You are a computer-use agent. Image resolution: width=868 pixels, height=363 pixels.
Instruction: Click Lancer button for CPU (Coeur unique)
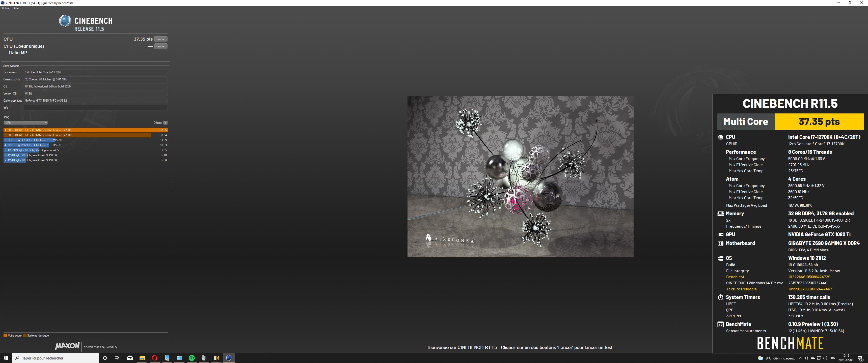pyautogui.click(x=161, y=46)
